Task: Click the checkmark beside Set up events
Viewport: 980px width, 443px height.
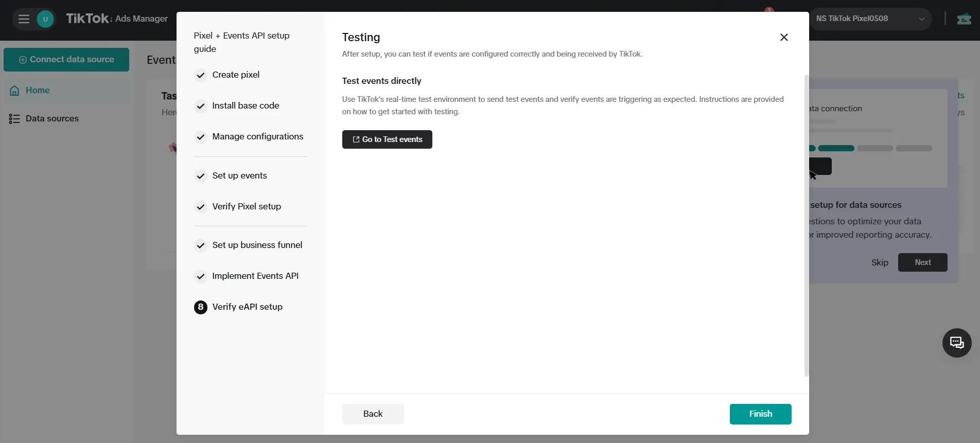Action: pos(201,176)
